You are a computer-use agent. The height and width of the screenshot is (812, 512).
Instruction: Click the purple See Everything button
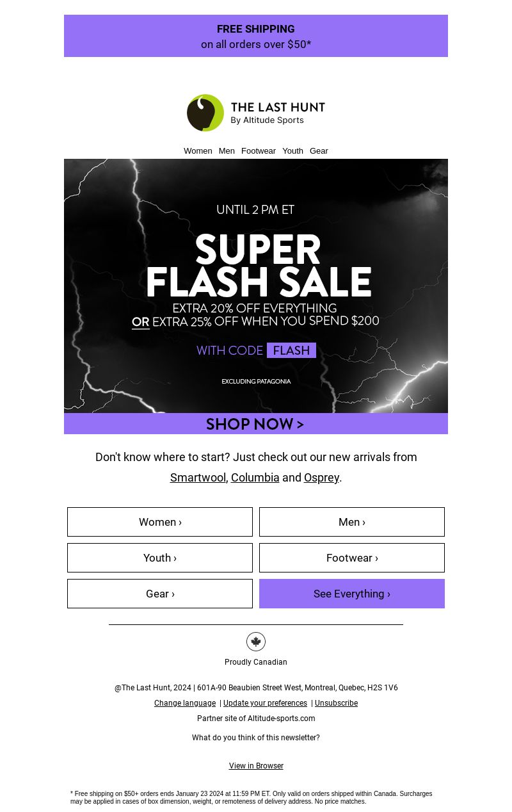[x=352, y=594]
